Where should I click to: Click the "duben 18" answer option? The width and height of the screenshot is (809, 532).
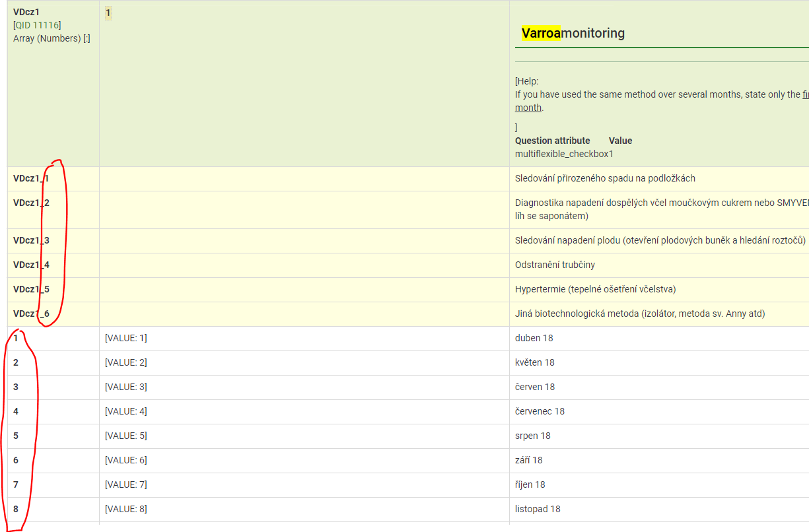(534, 338)
